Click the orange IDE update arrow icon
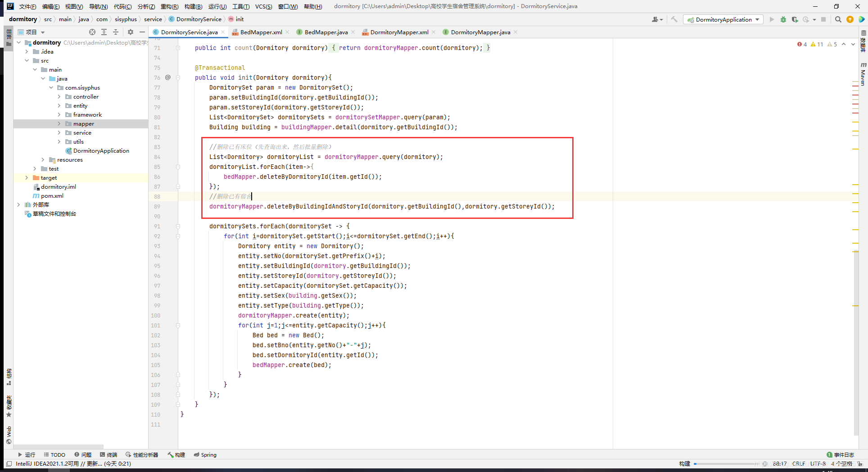The image size is (868, 472). tap(850, 19)
